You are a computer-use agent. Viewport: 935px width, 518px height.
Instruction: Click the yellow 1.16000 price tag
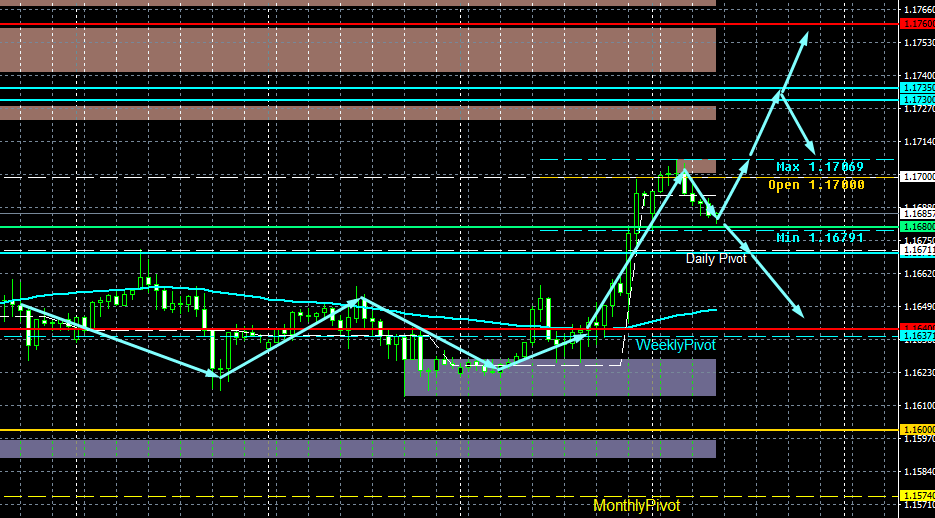(x=917, y=430)
